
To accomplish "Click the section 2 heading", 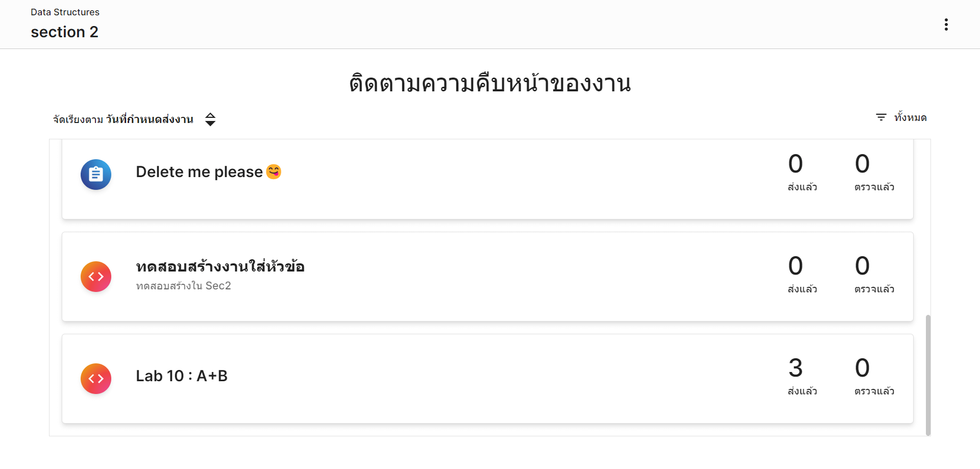I will click(64, 32).
